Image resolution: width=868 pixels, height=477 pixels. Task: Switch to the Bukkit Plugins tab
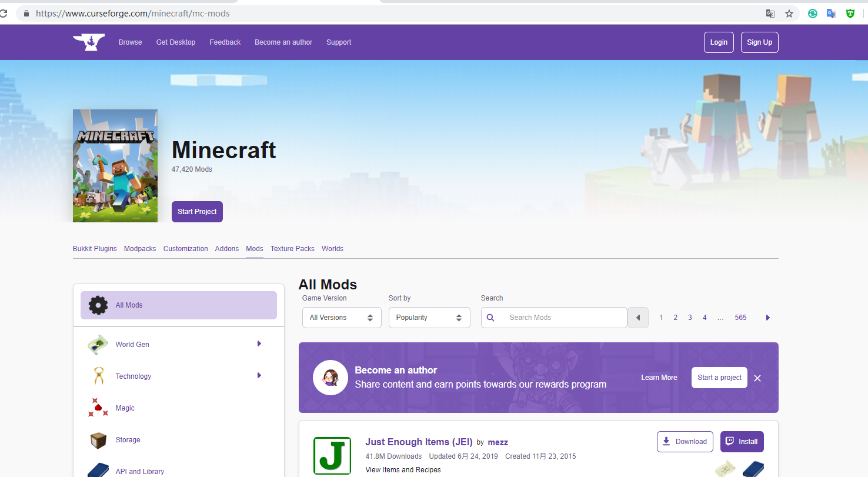click(95, 249)
